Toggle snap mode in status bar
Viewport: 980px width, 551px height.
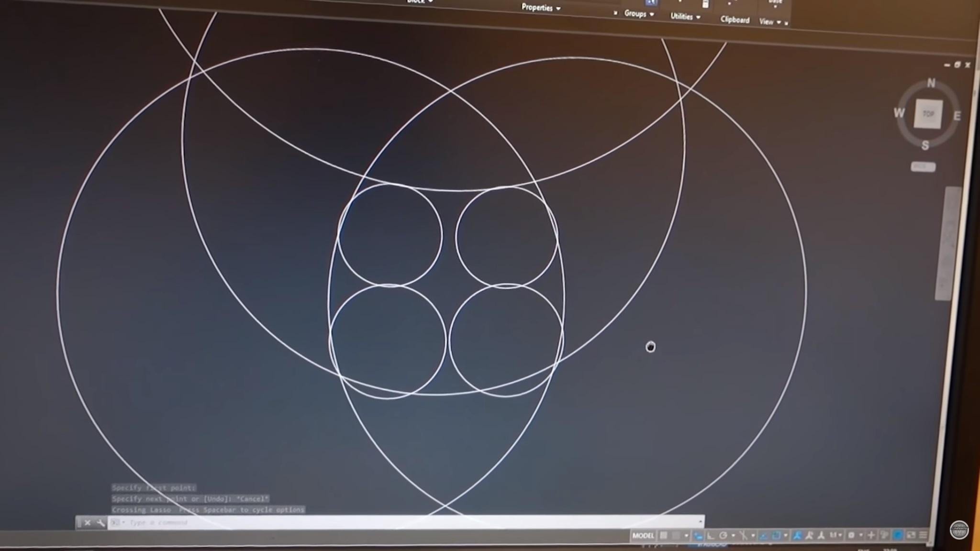point(676,535)
